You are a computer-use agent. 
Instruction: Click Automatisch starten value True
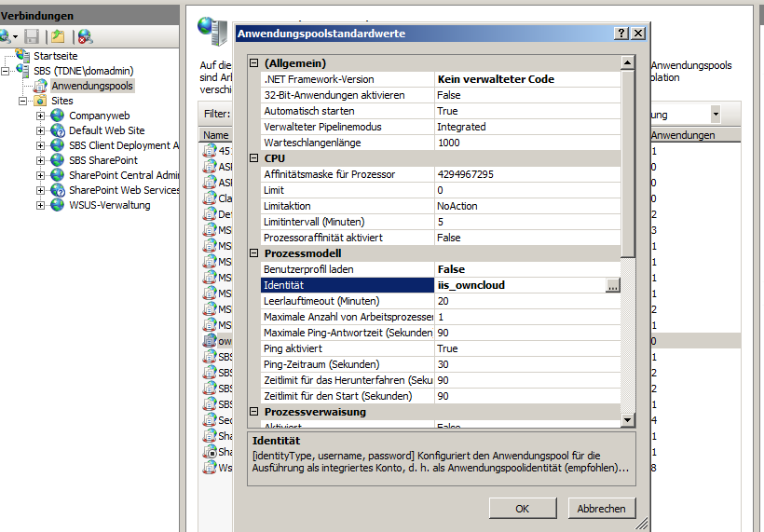[527, 111]
